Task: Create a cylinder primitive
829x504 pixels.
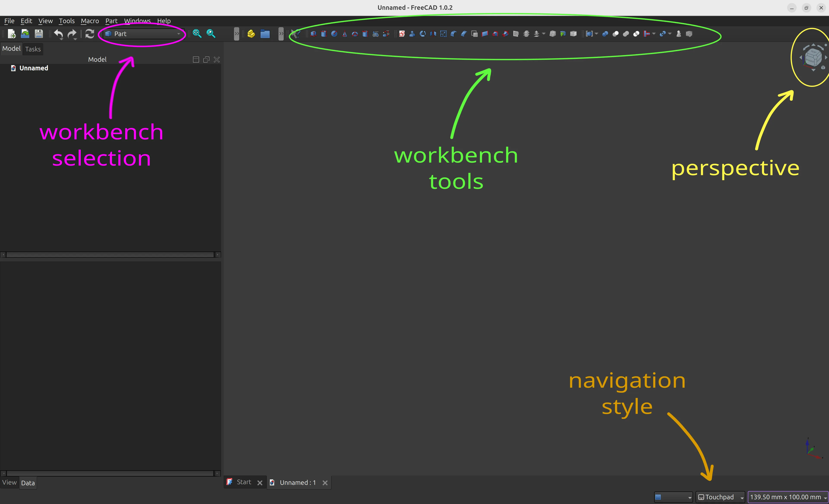Action: [x=324, y=34]
